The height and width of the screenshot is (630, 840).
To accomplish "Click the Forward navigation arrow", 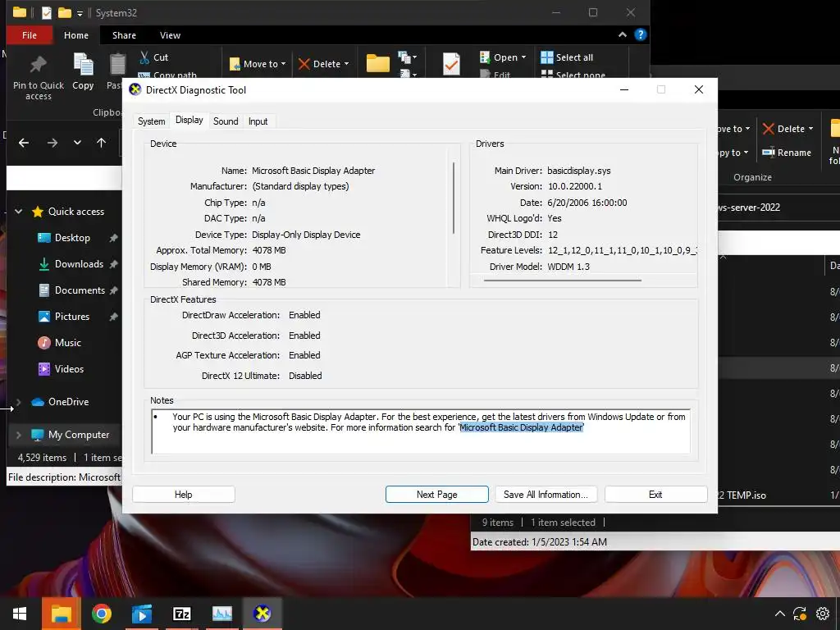I will (x=52, y=143).
